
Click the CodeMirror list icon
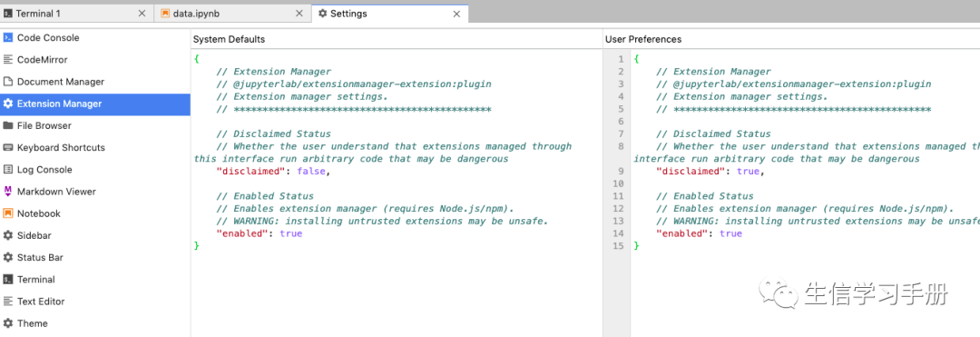click(x=8, y=59)
